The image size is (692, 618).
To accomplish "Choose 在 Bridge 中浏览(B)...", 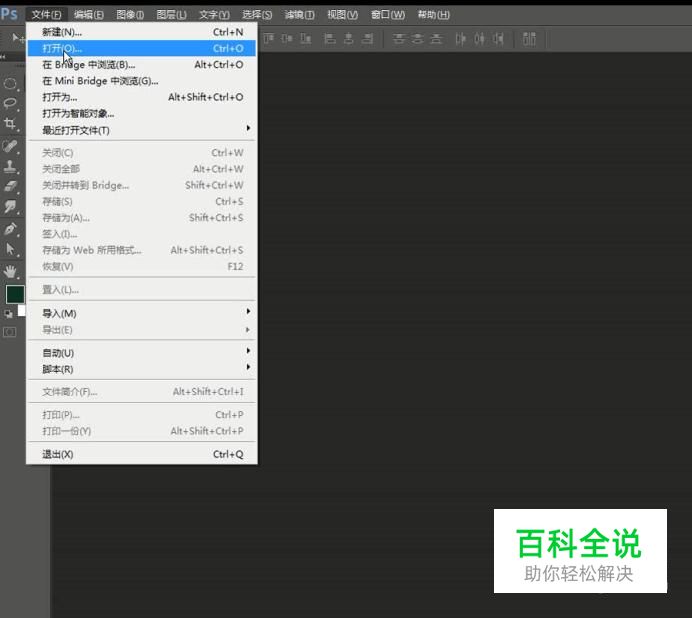I will coord(142,64).
